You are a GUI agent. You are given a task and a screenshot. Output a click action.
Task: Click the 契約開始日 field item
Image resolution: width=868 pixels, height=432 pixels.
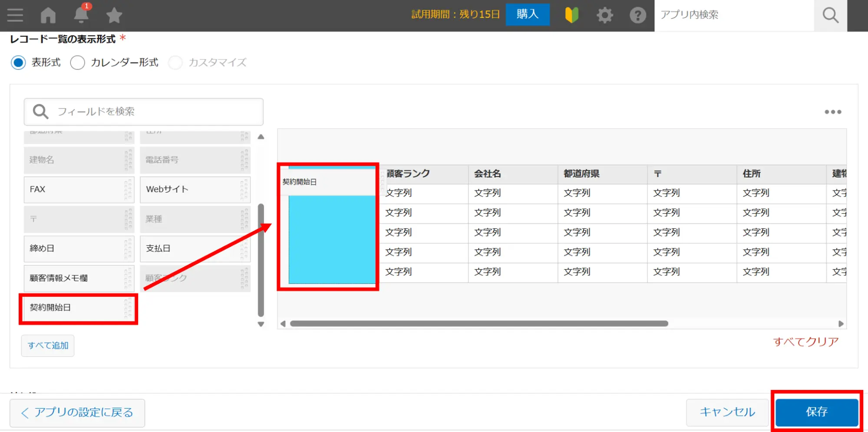74,308
